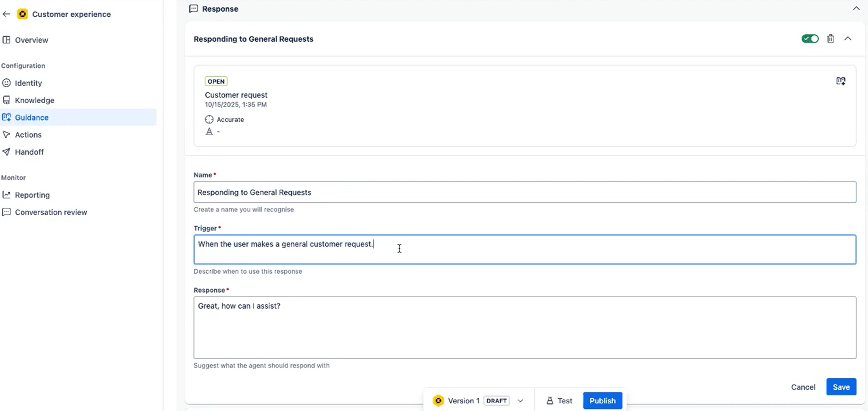Click the Test button with flask icon
The height and width of the screenshot is (411, 868).
(x=559, y=400)
